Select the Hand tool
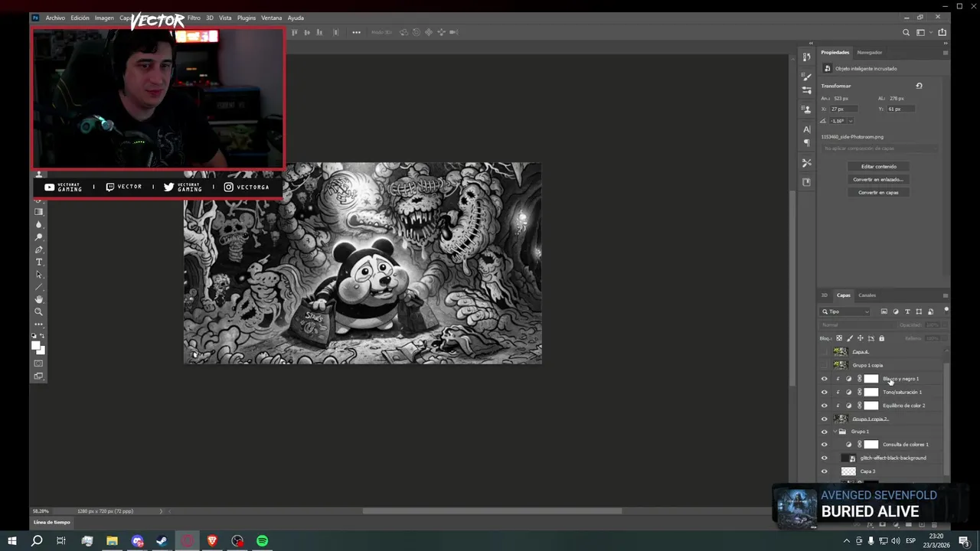This screenshot has width=980, height=551. click(x=39, y=299)
